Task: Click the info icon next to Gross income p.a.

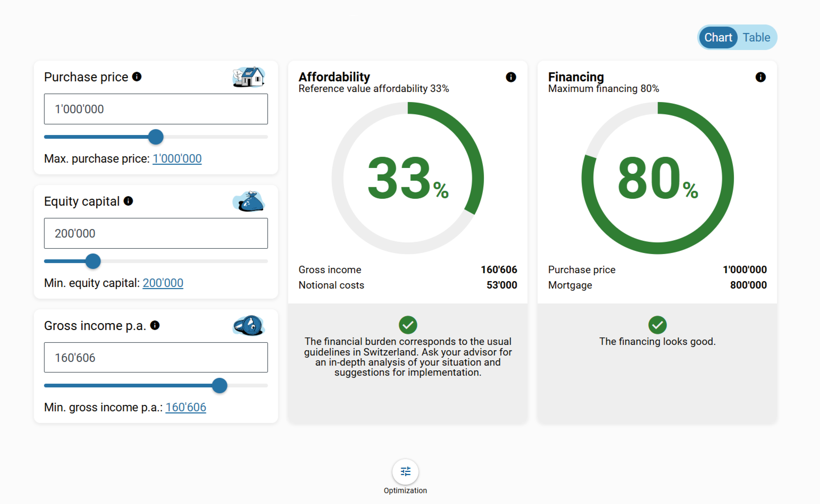Action: pos(155,325)
